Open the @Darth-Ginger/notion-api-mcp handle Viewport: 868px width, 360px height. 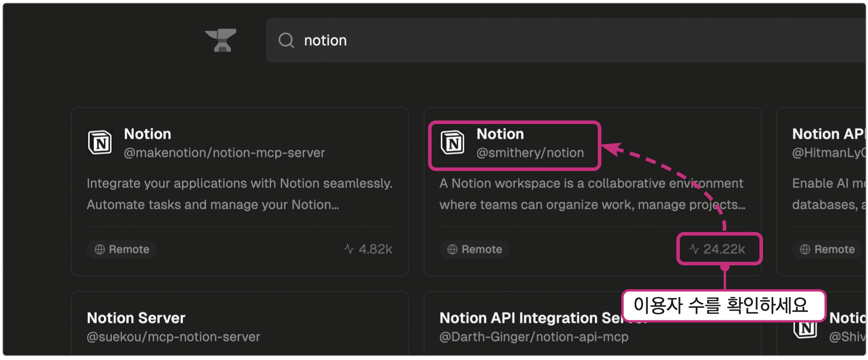[534, 337]
